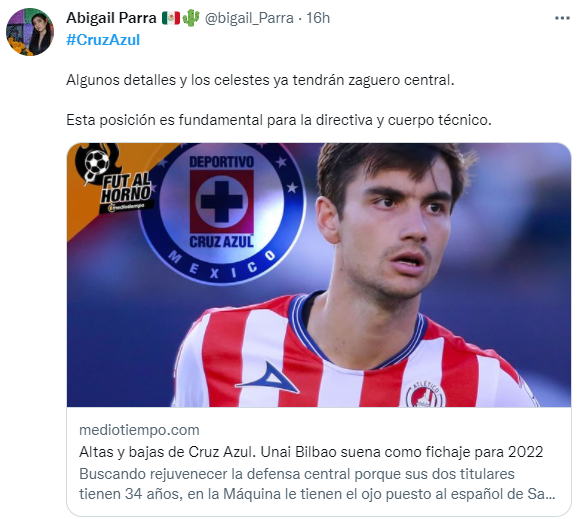Open the 16h timestamp link

click(318, 18)
